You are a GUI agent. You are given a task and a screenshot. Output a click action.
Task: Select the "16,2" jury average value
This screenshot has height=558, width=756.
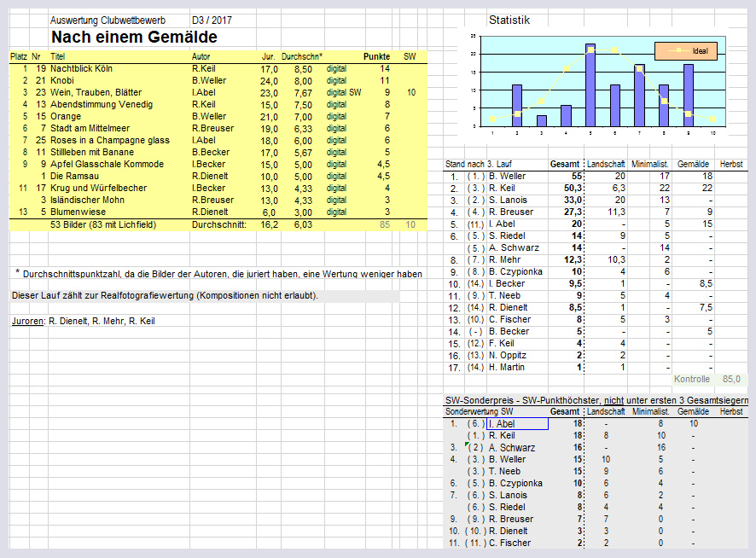coord(269,224)
